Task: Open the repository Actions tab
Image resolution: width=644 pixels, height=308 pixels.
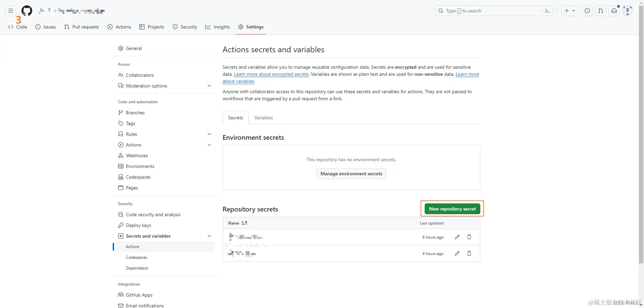Action: tap(119, 27)
